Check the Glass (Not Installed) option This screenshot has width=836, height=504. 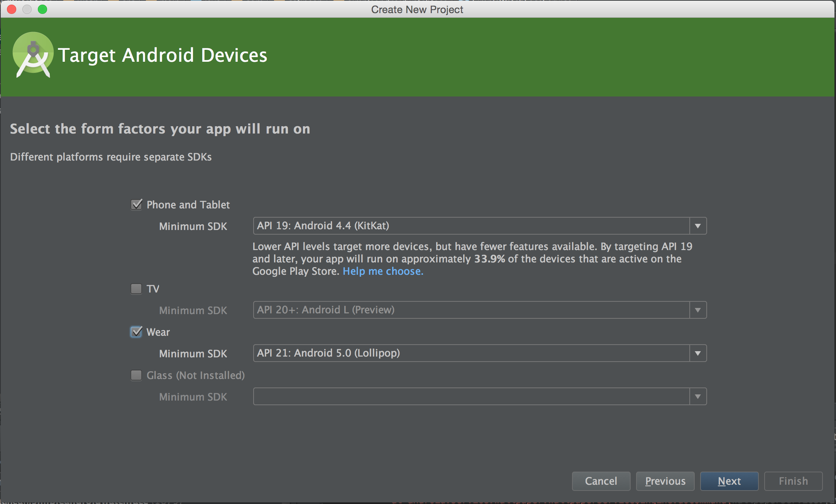click(136, 375)
